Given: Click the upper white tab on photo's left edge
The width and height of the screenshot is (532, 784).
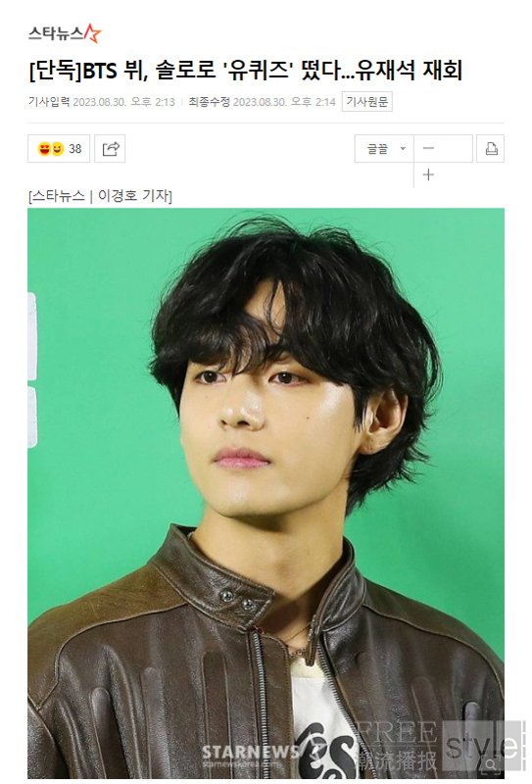Looking at the screenshot, I should (x=32, y=336).
